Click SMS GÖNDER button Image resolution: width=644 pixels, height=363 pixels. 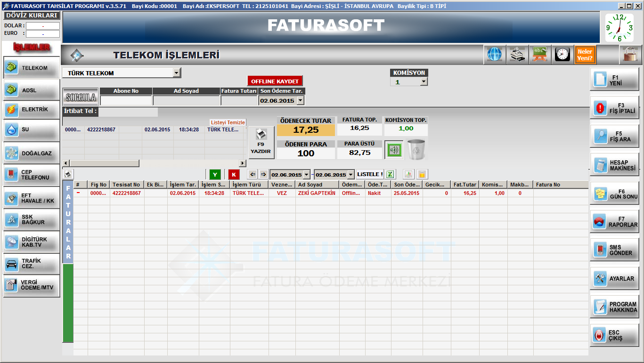(x=615, y=250)
